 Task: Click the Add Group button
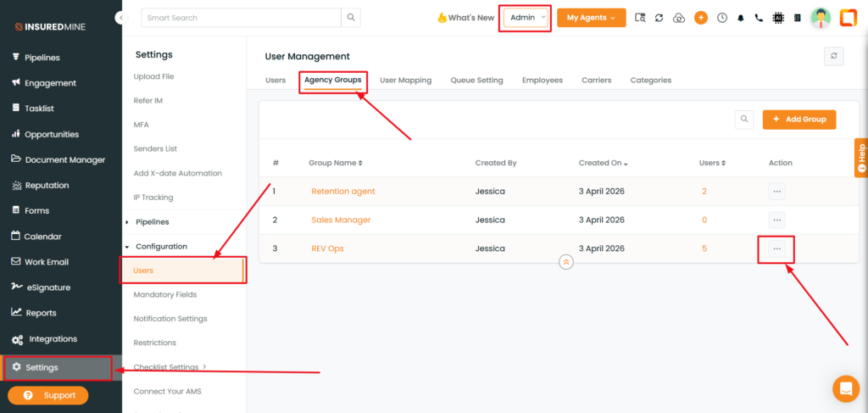(x=799, y=120)
